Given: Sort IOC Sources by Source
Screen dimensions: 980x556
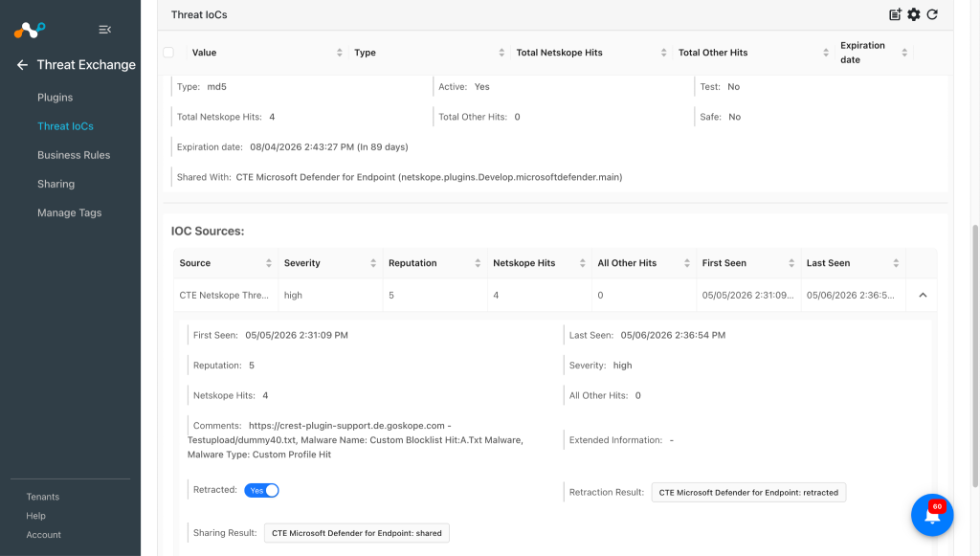Looking at the screenshot, I should point(269,263).
